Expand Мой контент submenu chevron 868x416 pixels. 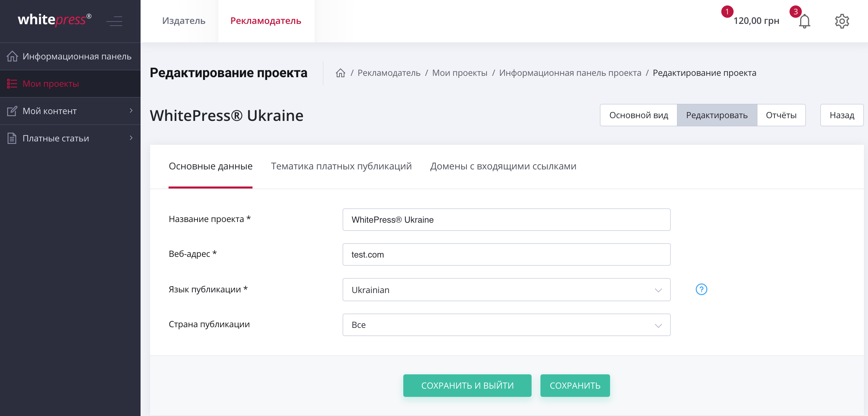131,111
